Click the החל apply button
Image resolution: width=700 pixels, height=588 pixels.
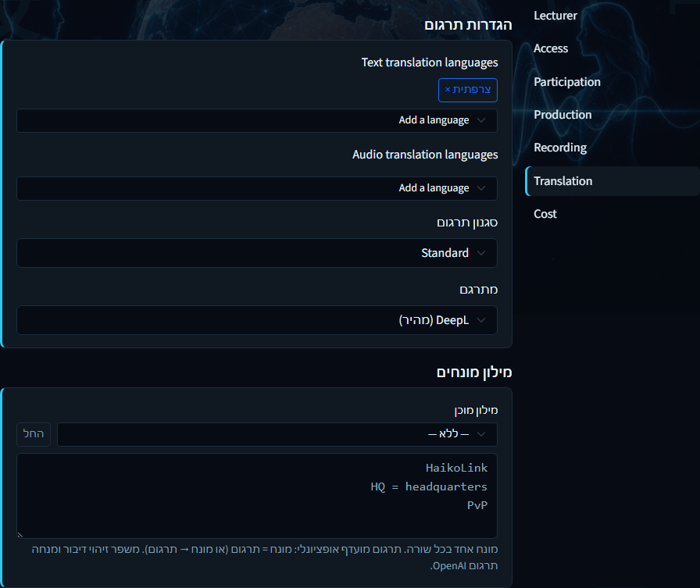tap(34, 434)
